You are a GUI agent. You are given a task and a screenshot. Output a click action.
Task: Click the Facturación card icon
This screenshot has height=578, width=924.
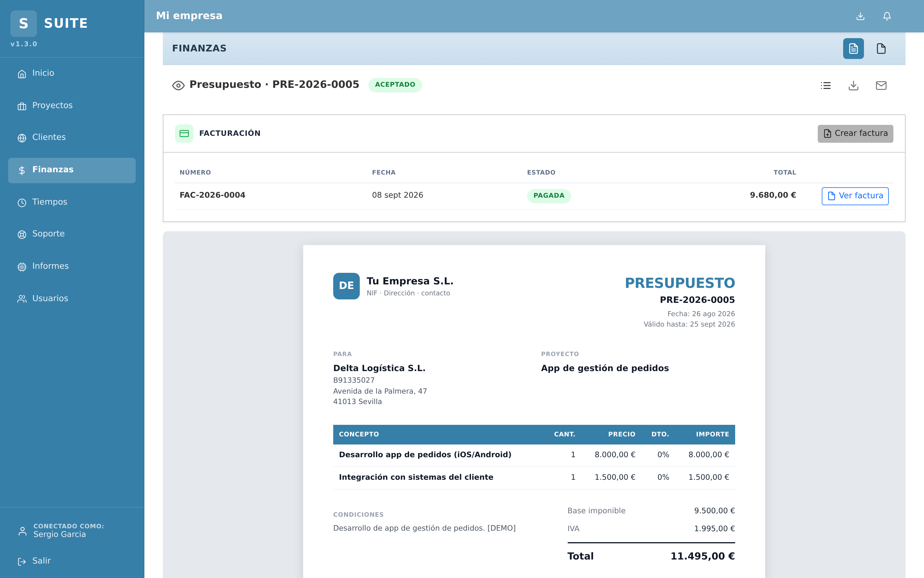coord(184,134)
